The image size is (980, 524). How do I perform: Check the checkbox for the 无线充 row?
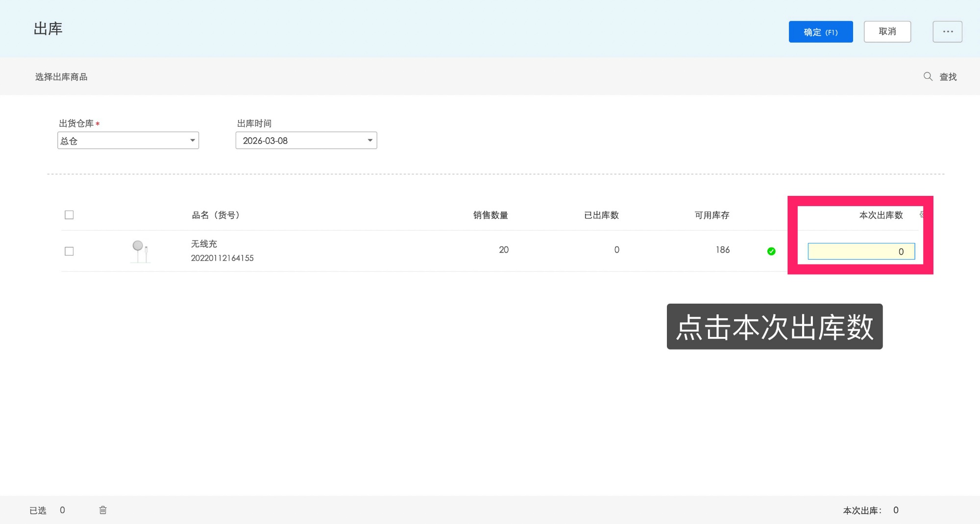(x=69, y=251)
